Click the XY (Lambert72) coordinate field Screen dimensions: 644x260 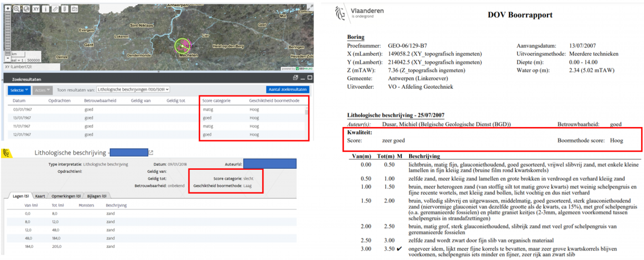[32, 67]
